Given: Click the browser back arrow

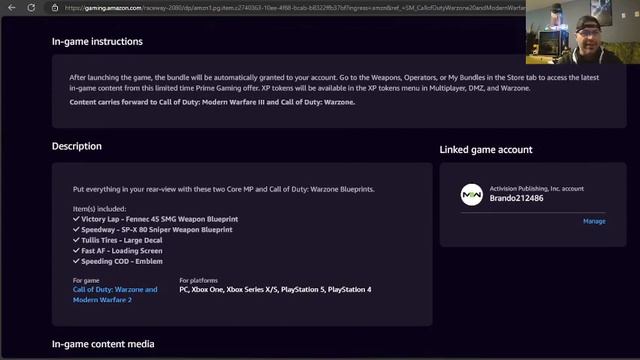Looking at the screenshot, I should click(x=11, y=7).
